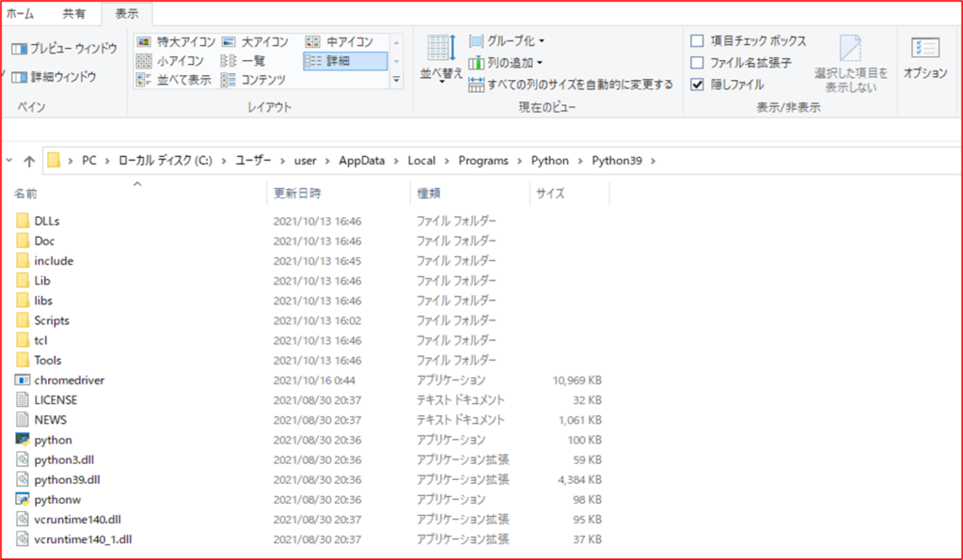The width and height of the screenshot is (963, 560).
Task: Expand the layout gallery more arrow
Action: [x=396, y=81]
